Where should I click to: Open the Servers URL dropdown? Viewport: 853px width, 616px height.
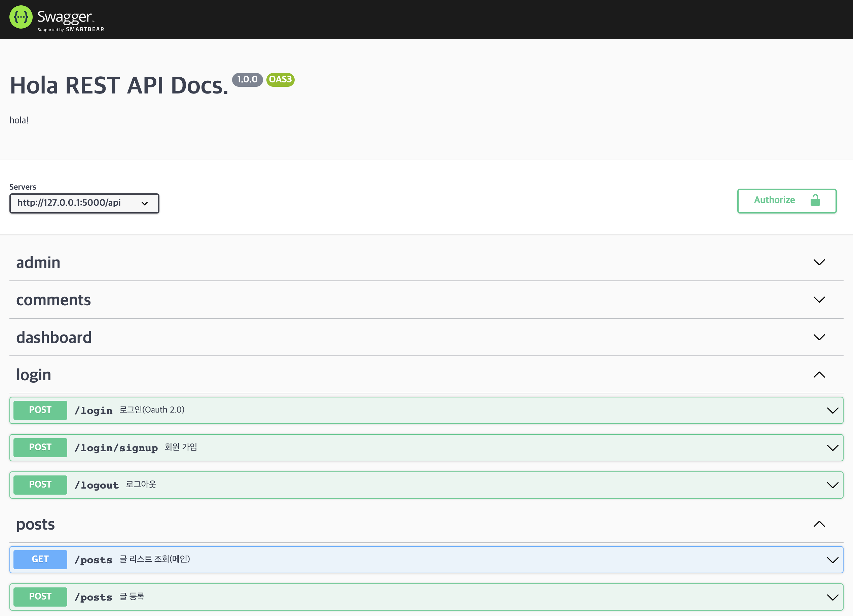(x=84, y=203)
